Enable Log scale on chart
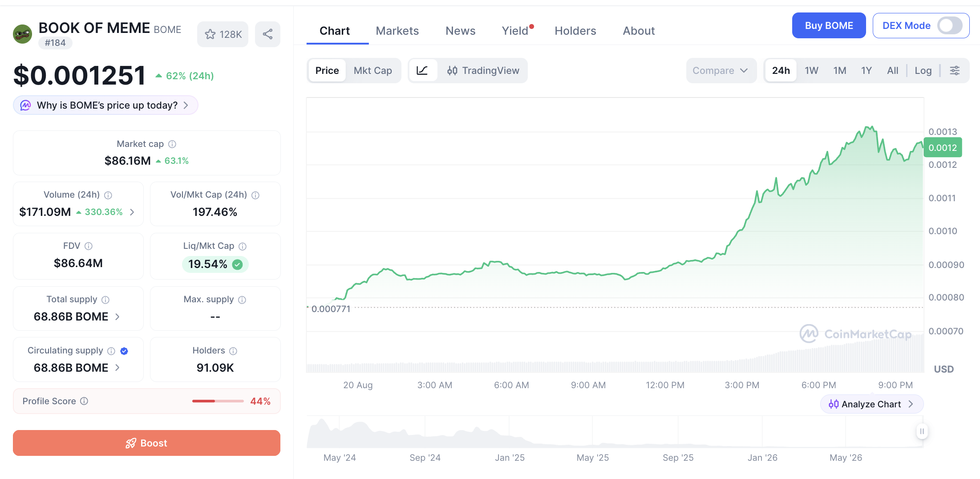The width and height of the screenshot is (980, 479). [923, 70]
